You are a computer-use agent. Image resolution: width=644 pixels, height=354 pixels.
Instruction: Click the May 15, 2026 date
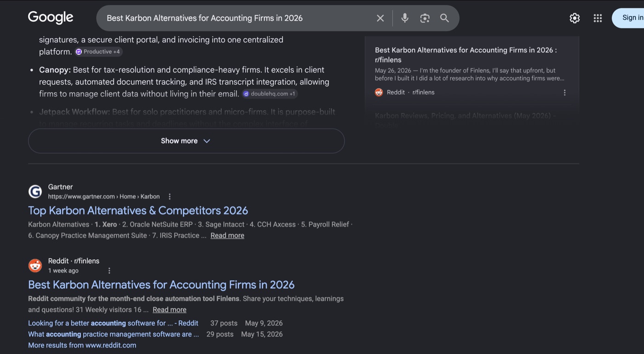[x=262, y=334]
